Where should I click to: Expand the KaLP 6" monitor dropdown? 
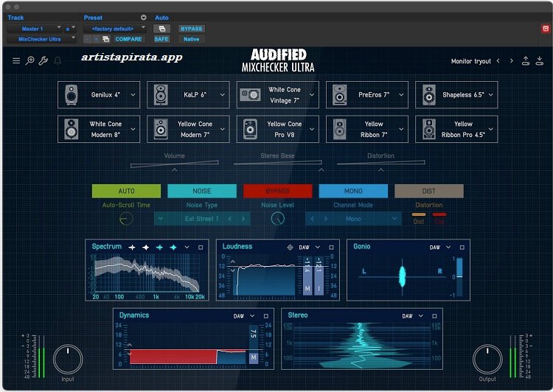[223, 95]
